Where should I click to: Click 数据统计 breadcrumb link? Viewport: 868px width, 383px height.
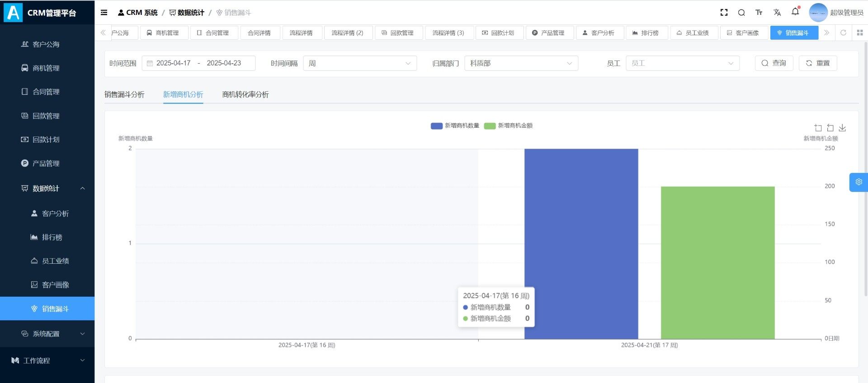pyautogui.click(x=187, y=13)
